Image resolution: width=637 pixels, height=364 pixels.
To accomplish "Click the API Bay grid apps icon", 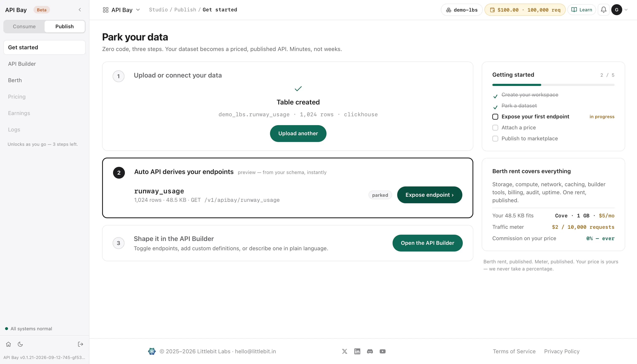I will (106, 10).
